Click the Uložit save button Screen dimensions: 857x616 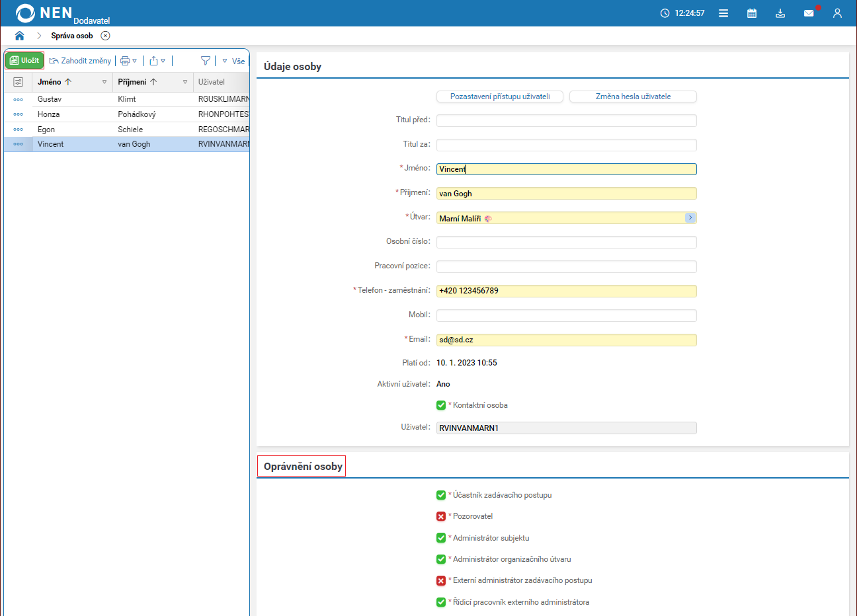coord(24,60)
